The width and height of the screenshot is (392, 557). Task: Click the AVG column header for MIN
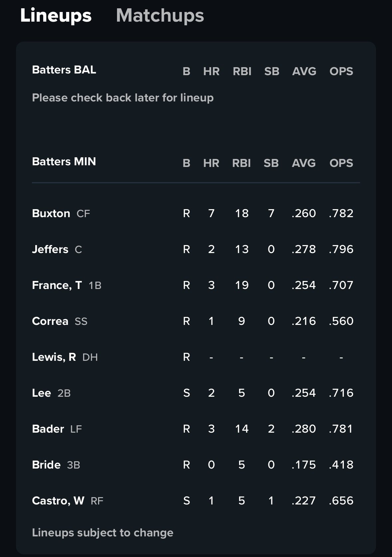tap(304, 163)
